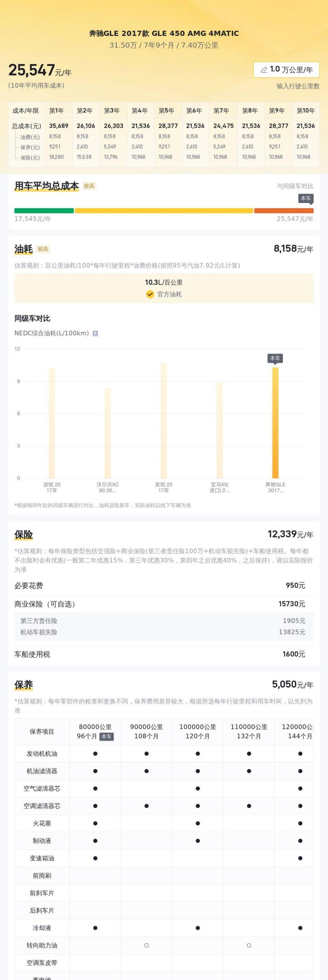Tap the 输入行驶公里数 link
The width and height of the screenshot is (328, 980).
pos(298,86)
